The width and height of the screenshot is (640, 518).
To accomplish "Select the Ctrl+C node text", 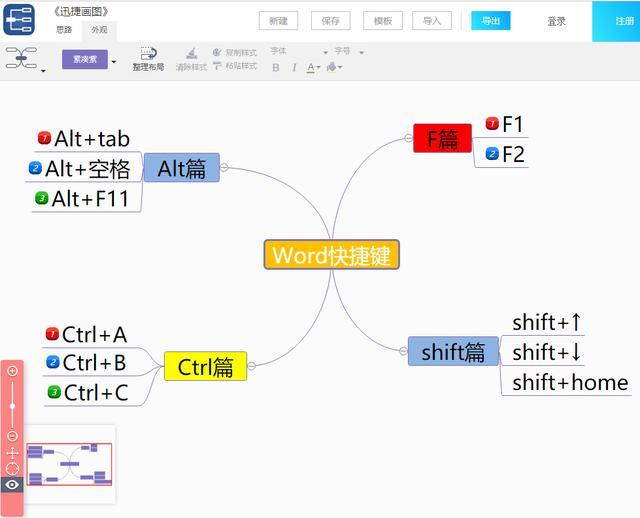I will 96,393.
